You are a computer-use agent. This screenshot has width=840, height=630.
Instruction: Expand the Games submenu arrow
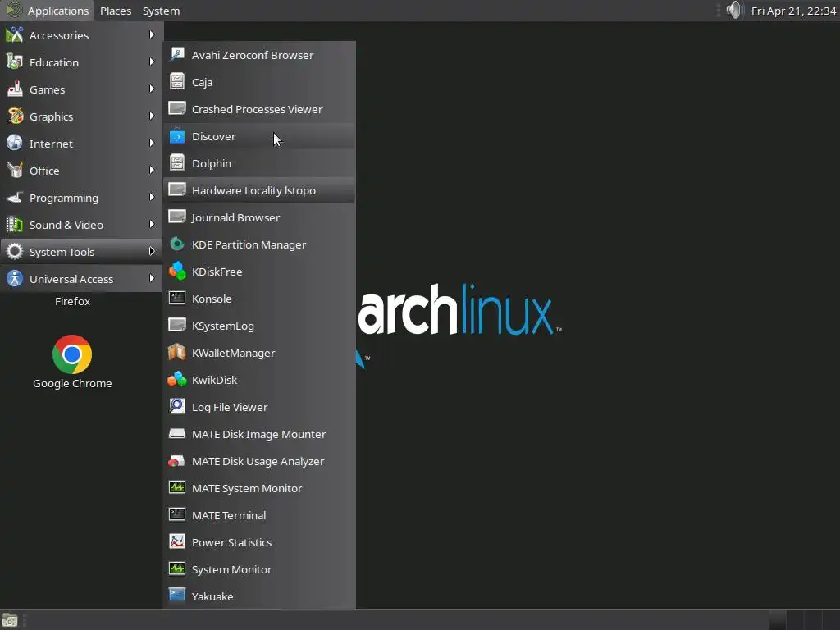[152, 89]
